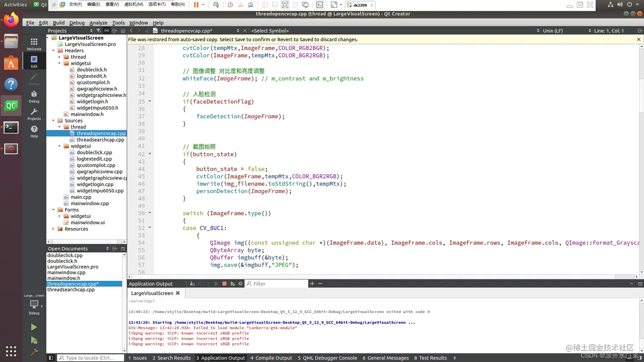
Task: Change Unix (LF) line ending dropdown
Action: [567, 31]
